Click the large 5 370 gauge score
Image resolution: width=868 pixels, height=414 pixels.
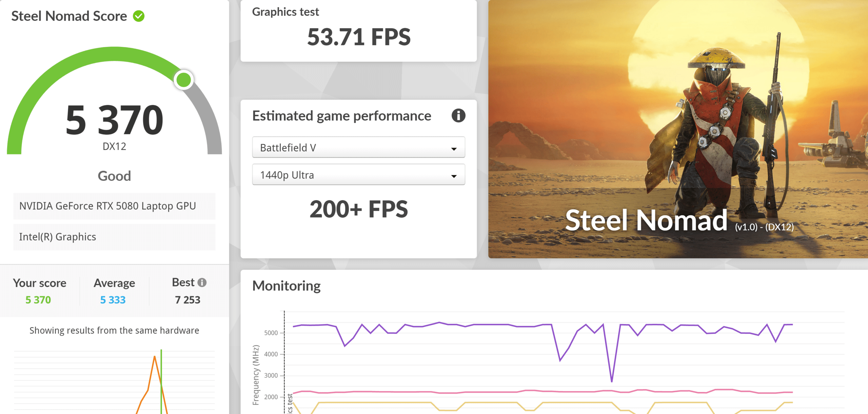coord(115,119)
